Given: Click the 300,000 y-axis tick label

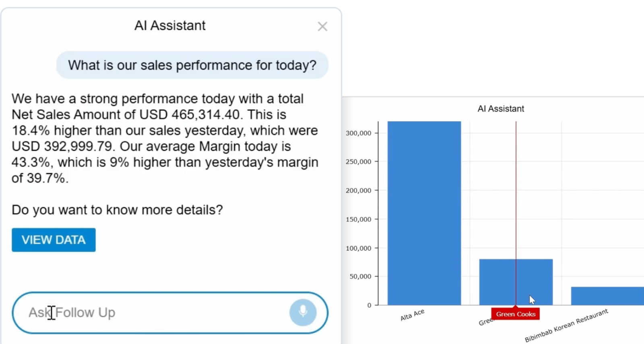Looking at the screenshot, I should tap(358, 133).
